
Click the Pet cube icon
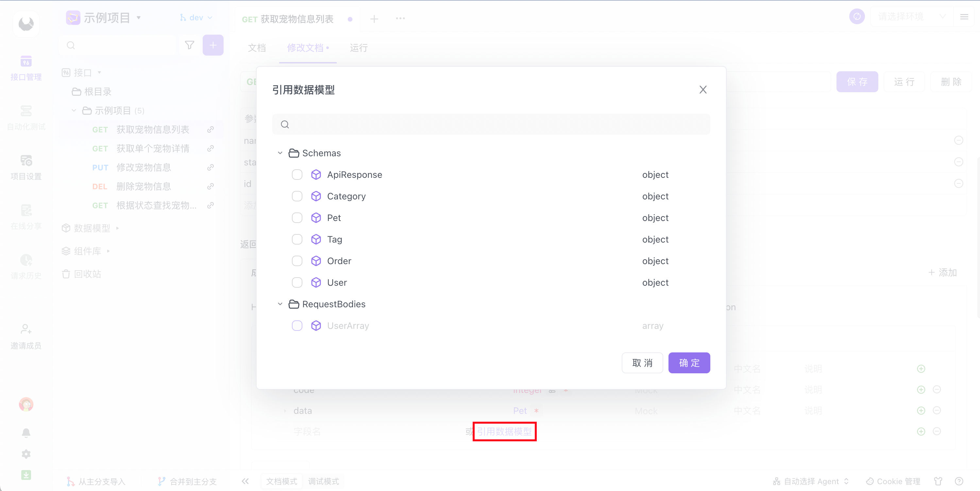click(x=316, y=218)
